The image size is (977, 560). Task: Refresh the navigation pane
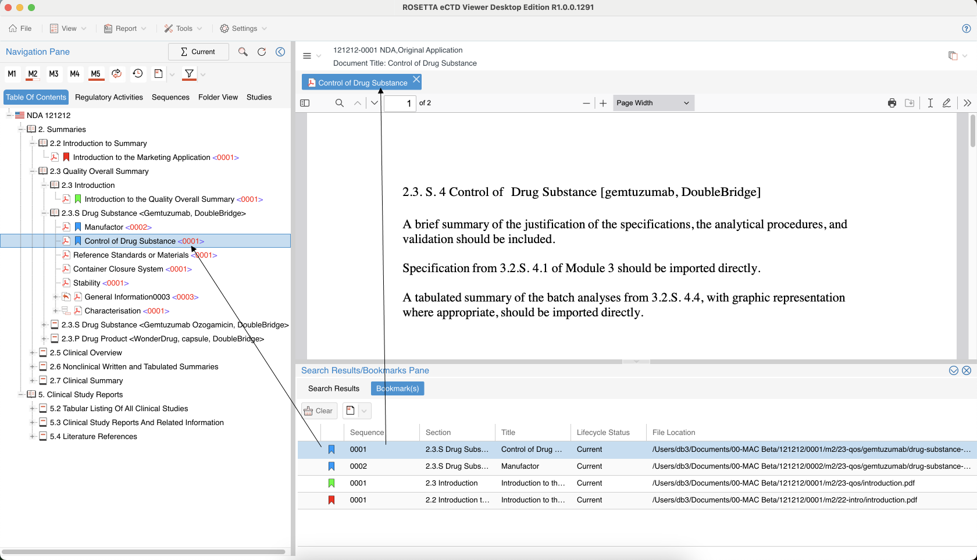(262, 52)
